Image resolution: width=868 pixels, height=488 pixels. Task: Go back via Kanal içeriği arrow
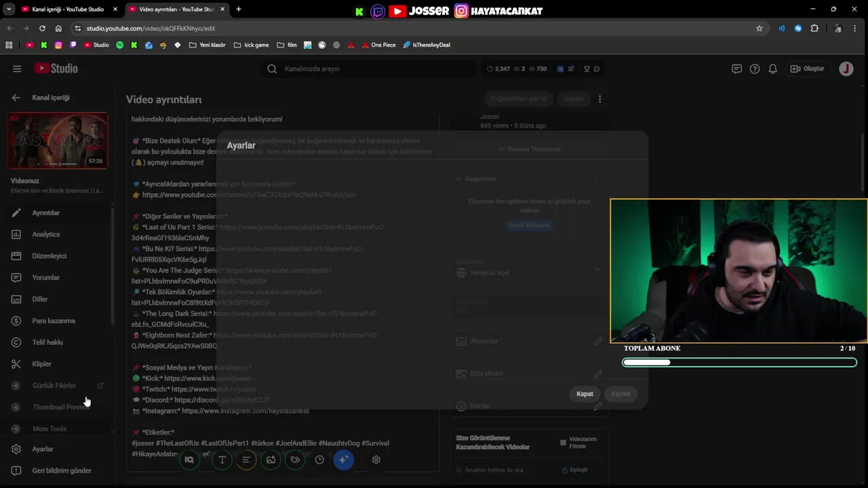click(16, 98)
